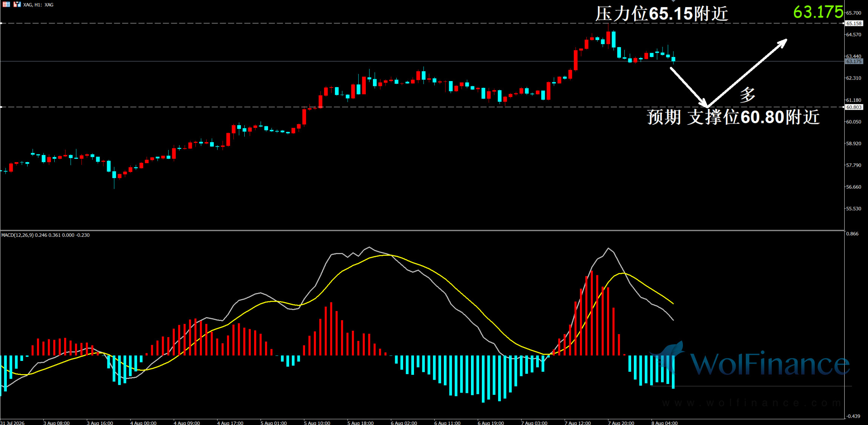The width and height of the screenshot is (868, 425).
Task: Select the 60.803 support price tag
Action: click(x=854, y=107)
